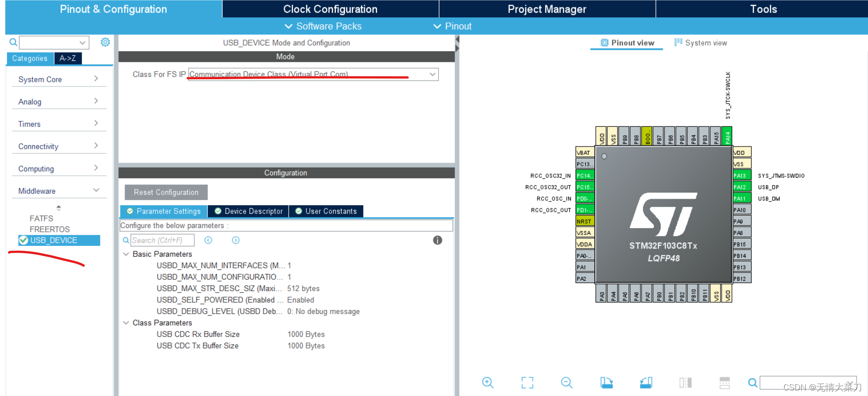Go to next search result arrow
Screen dimensions: 868x396
[236, 240]
